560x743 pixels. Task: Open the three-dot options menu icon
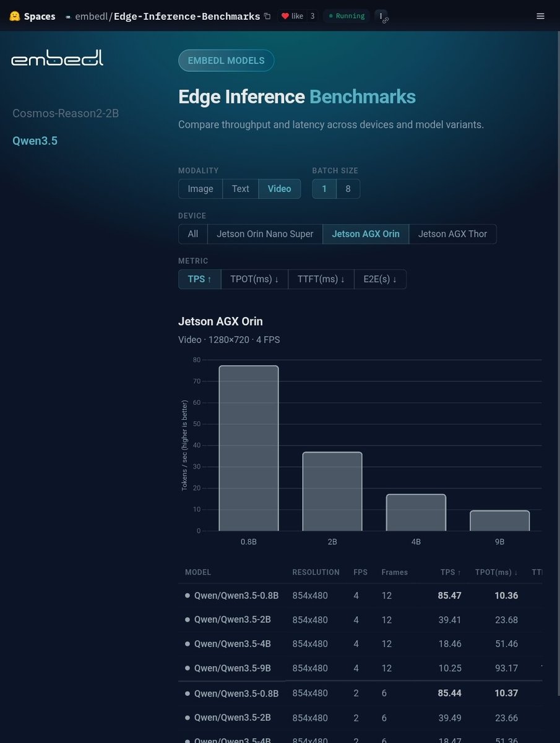[381, 16]
